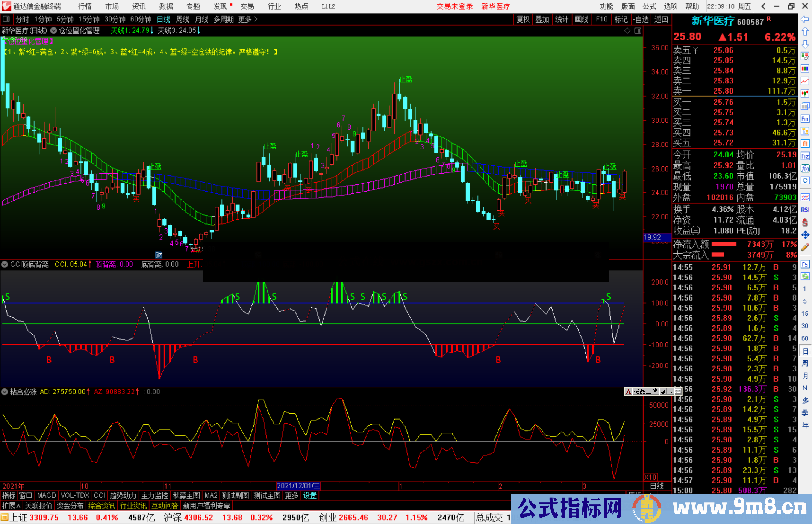Click the 2021/12/01 date marker on timeline

(298, 486)
